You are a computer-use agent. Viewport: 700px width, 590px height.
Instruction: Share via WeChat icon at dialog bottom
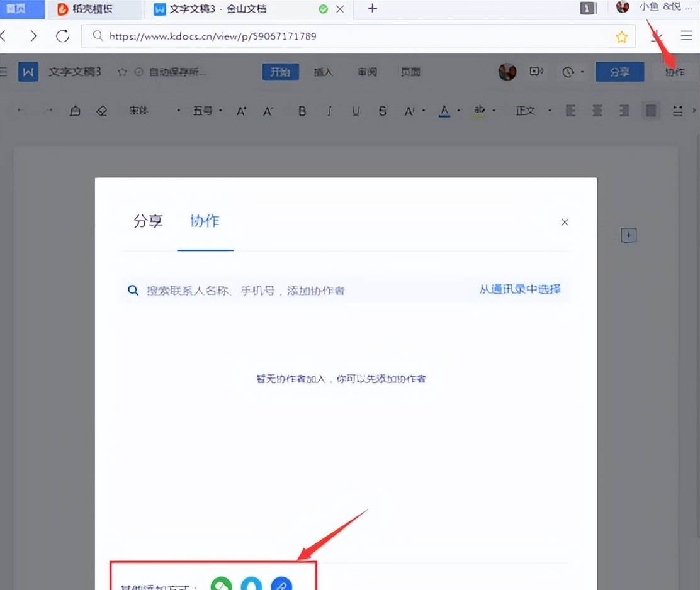point(220,585)
